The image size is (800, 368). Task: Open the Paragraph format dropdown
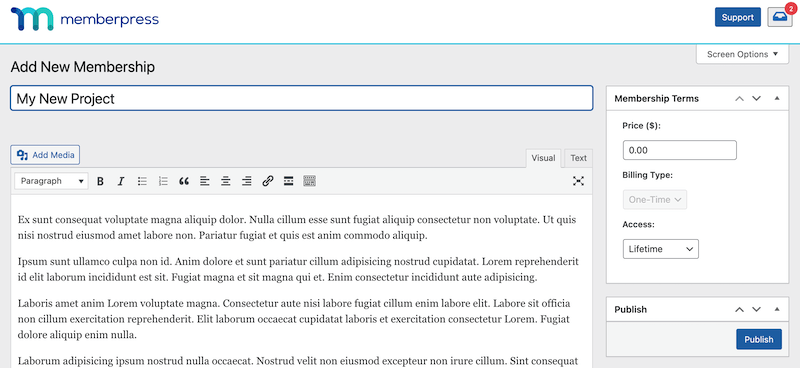pyautogui.click(x=52, y=181)
